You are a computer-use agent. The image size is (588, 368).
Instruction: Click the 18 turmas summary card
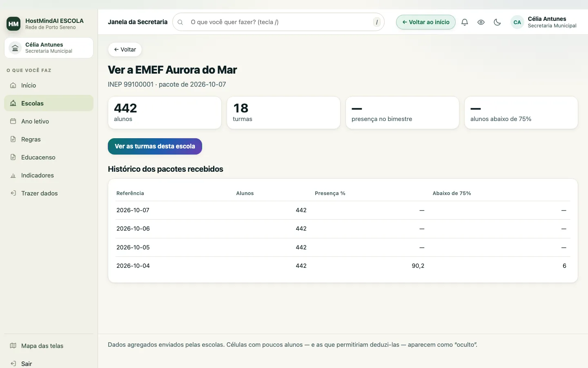(283, 112)
